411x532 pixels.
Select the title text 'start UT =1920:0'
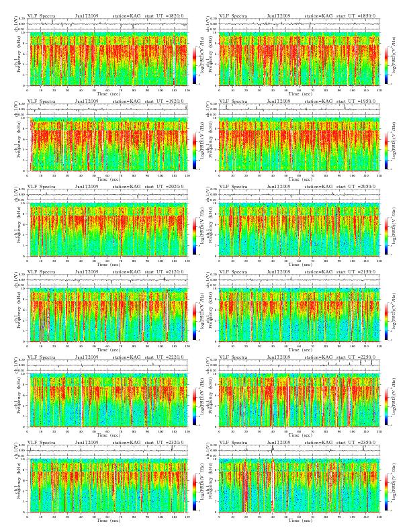click(x=165, y=101)
